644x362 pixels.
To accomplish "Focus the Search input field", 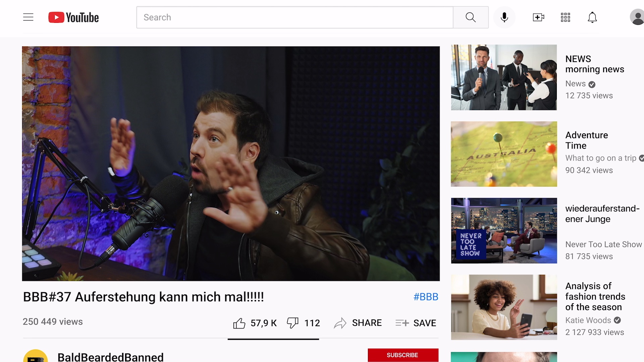I will [294, 17].
